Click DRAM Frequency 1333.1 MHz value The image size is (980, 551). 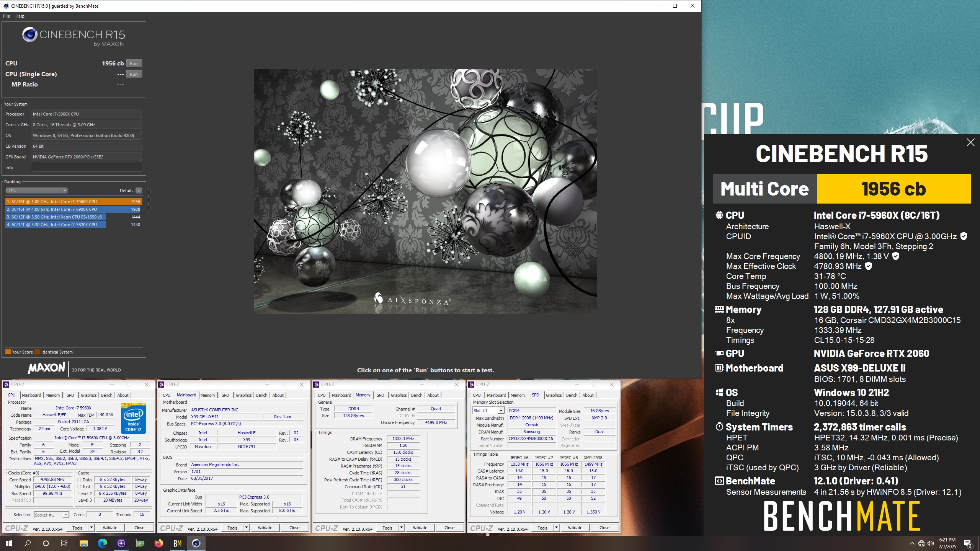403,439
